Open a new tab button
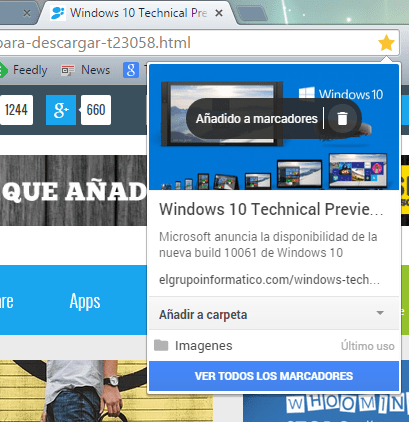 pyautogui.click(x=252, y=14)
